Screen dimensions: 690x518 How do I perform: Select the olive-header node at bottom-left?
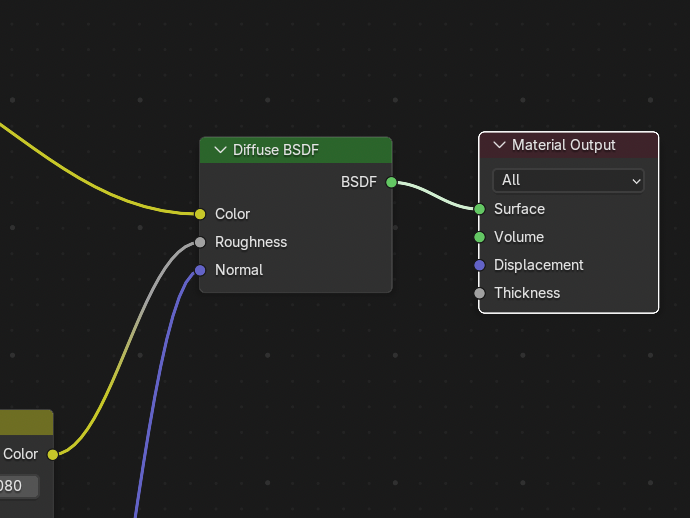(25, 422)
